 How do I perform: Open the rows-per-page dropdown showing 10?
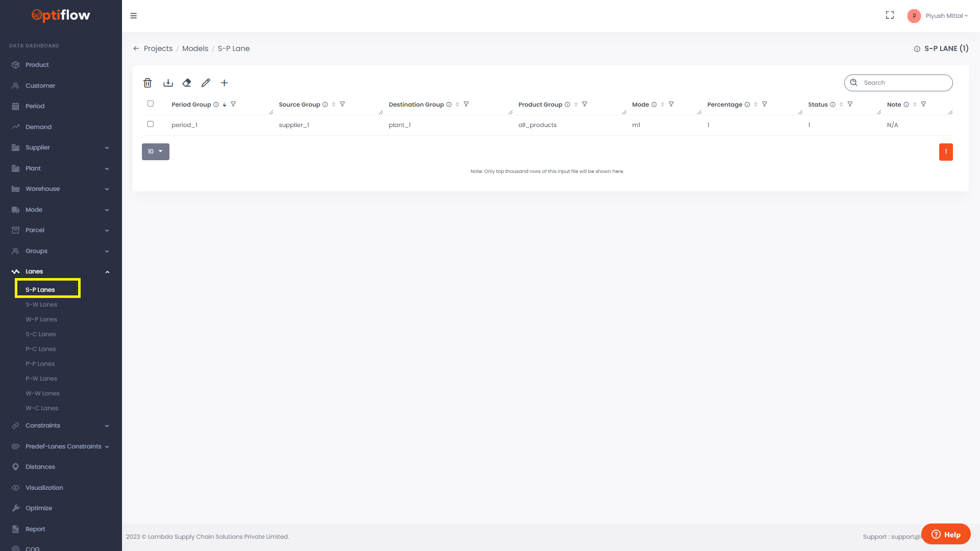155,152
